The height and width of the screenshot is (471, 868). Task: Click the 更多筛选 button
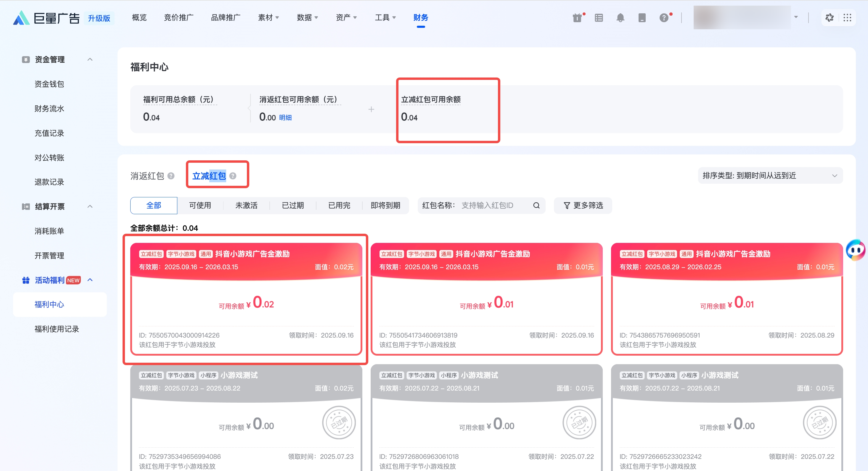coord(583,205)
